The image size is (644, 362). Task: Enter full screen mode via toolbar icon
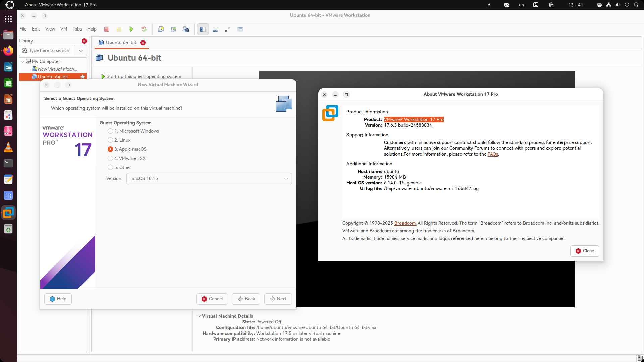click(x=228, y=29)
